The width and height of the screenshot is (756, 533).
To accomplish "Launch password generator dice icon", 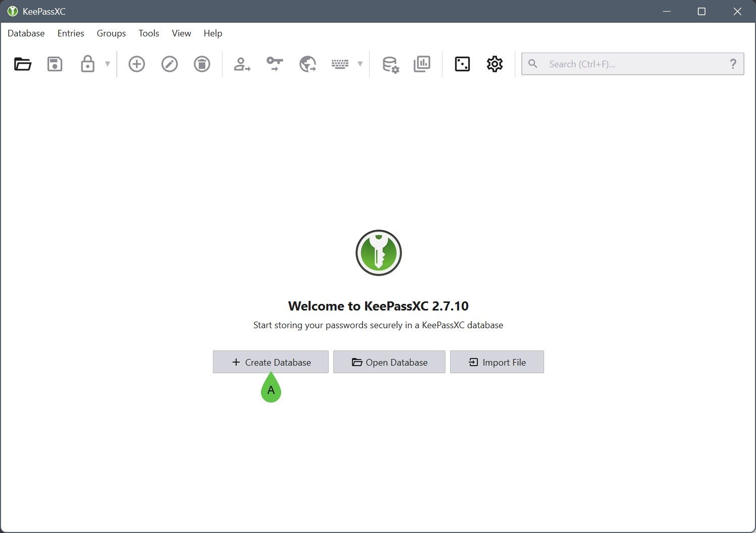I will pyautogui.click(x=462, y=64).
